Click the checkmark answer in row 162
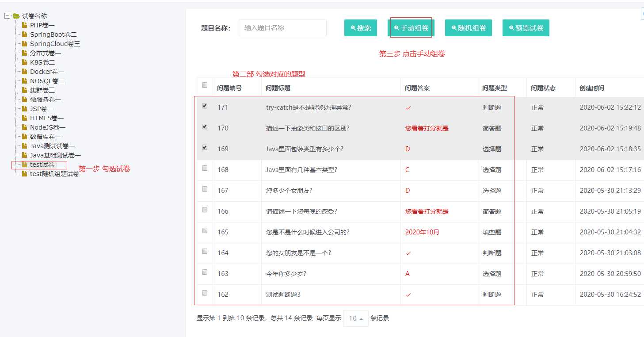The height and width of the screenshot is (337, 644). [x=408, y=295]
